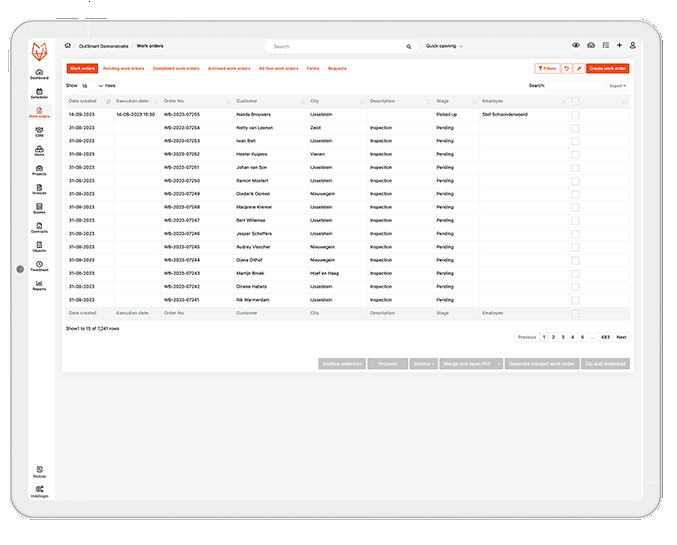Go to CRM in the sidebar

[39, 130]
